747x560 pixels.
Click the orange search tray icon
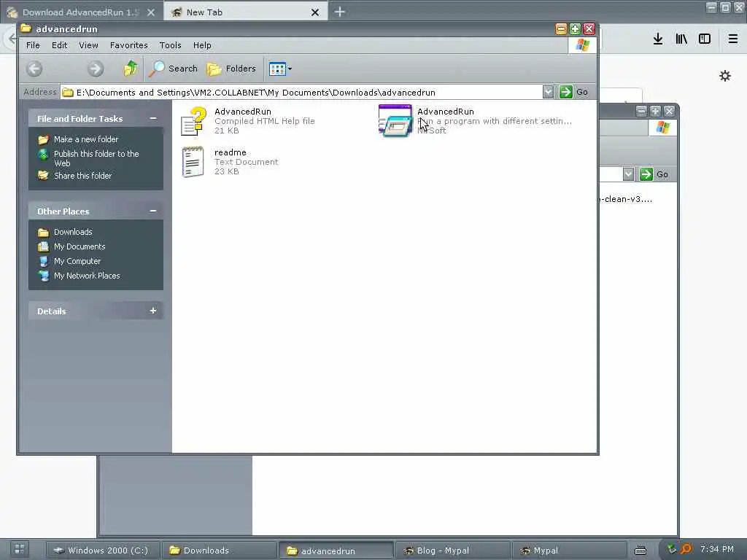click(x=686, y=549)
